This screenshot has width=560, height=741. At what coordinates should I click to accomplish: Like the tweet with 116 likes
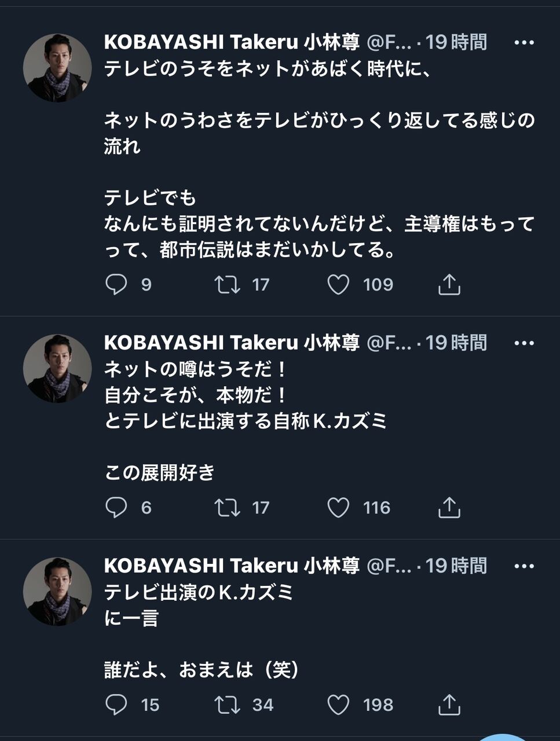pos(338,508)
